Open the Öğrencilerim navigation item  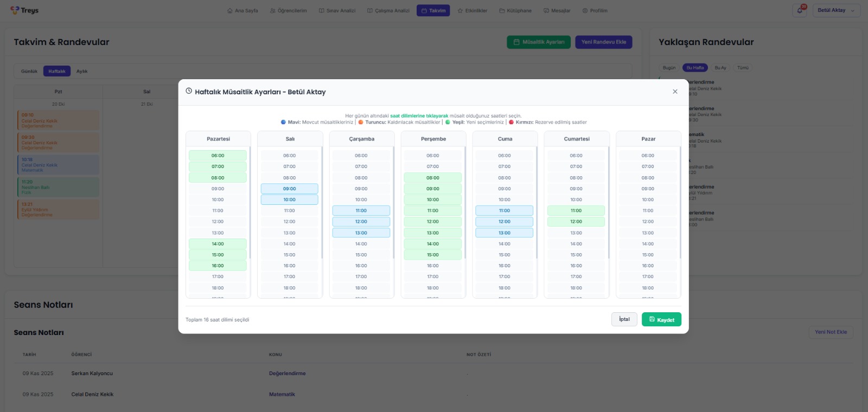(x=288, y=10)
